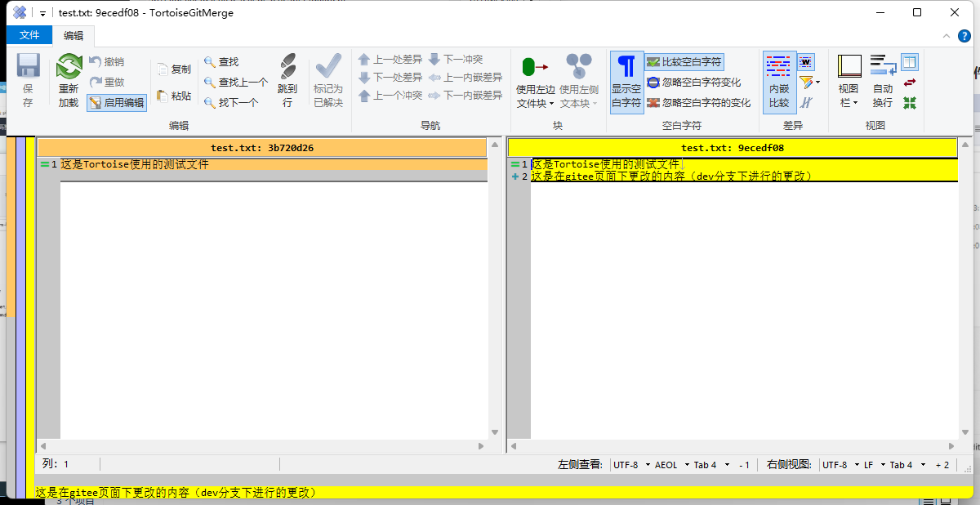The image size is (980, 505).
Task: Go to 下一冲突 (Next conflict)
Action: point(456,59)
